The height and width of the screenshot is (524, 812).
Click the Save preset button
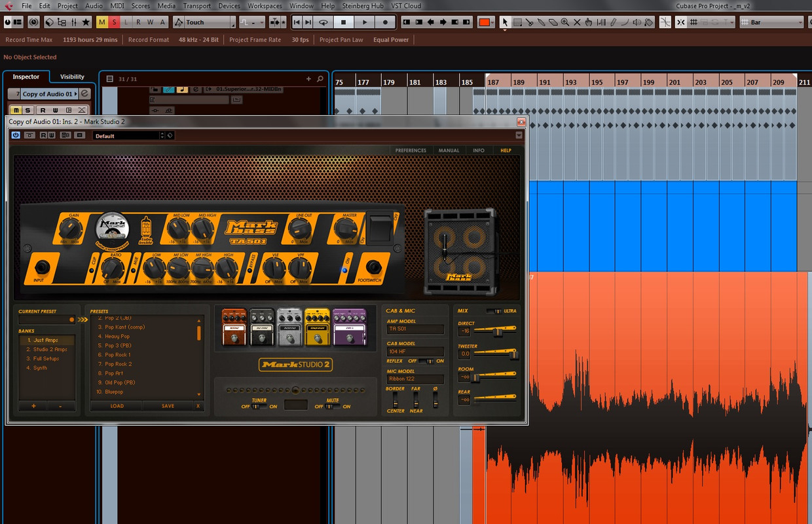click(x=168, y=406)
